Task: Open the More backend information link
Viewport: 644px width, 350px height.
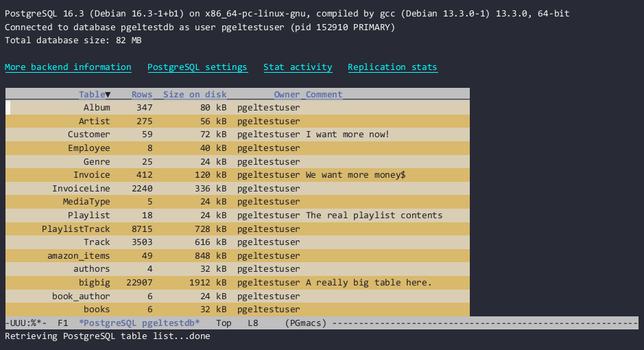Action: (x=68, y=67)
